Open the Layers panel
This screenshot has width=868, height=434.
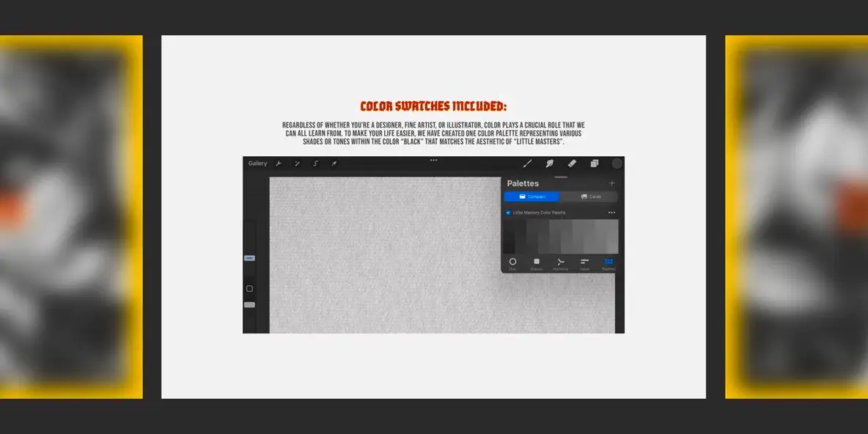[595, 163]
